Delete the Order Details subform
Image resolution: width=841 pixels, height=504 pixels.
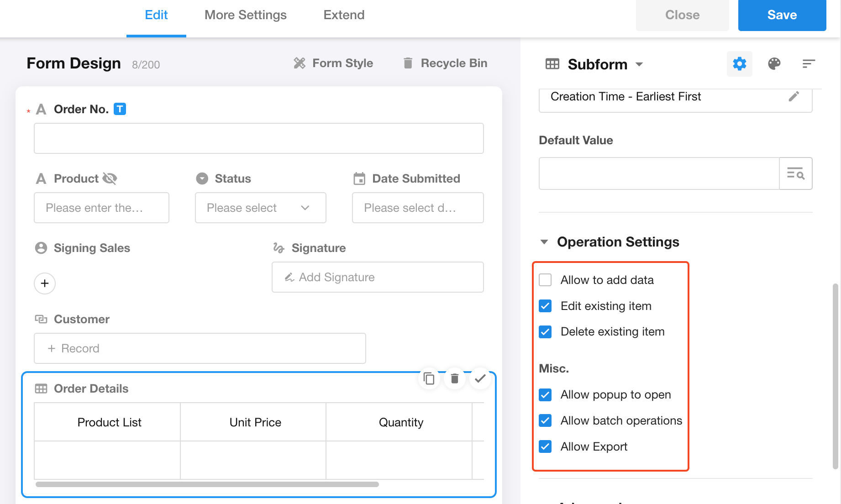coord(454,378)
